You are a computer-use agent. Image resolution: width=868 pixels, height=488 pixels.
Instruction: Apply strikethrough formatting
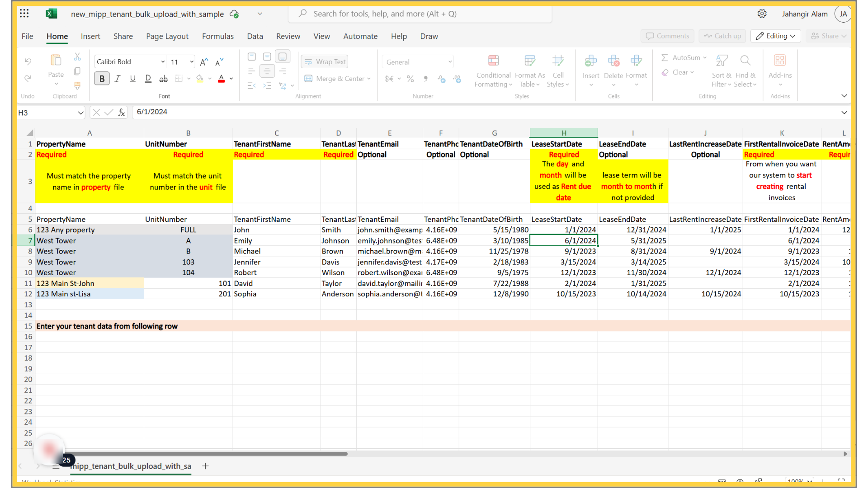(163, 79)
